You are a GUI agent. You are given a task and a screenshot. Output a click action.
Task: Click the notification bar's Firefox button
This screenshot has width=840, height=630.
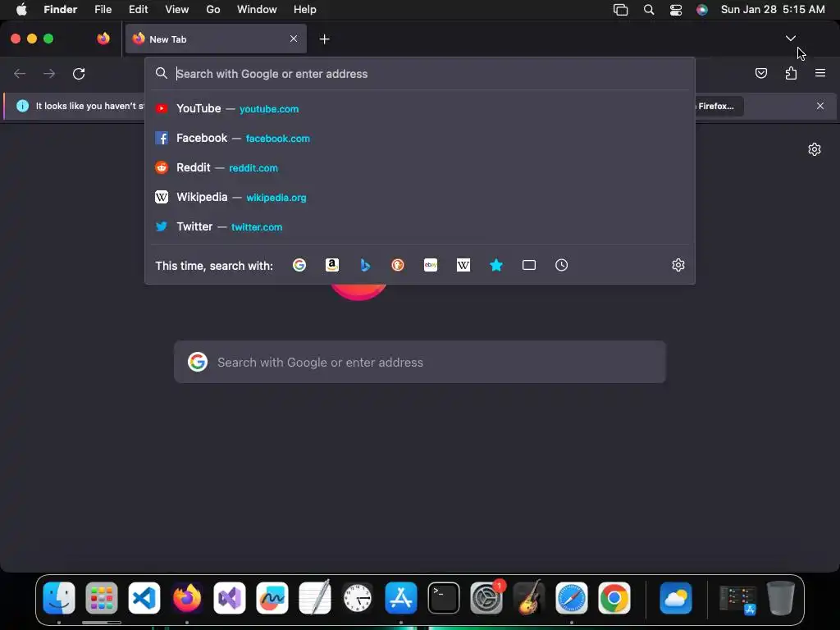[x=719, y=106]
